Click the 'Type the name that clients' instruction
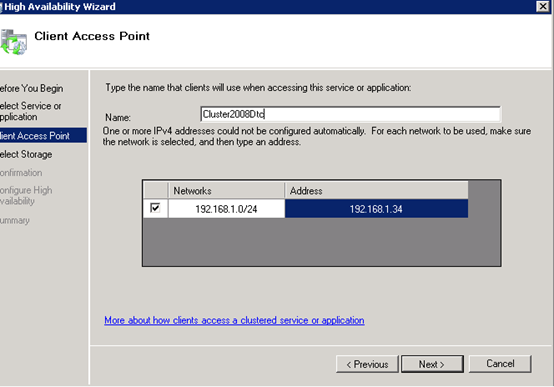554x387 pixels. 258,88
